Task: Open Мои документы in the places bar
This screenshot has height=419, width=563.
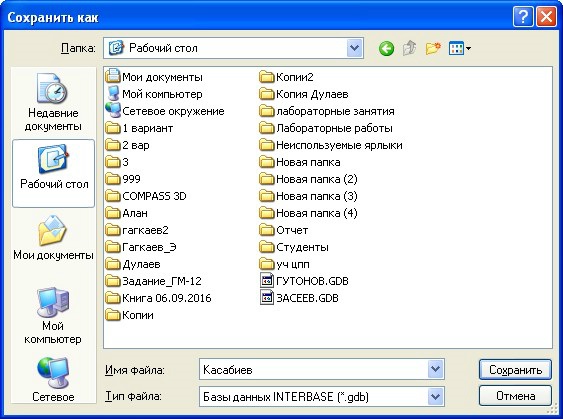Action: click(x=53, y=237)
